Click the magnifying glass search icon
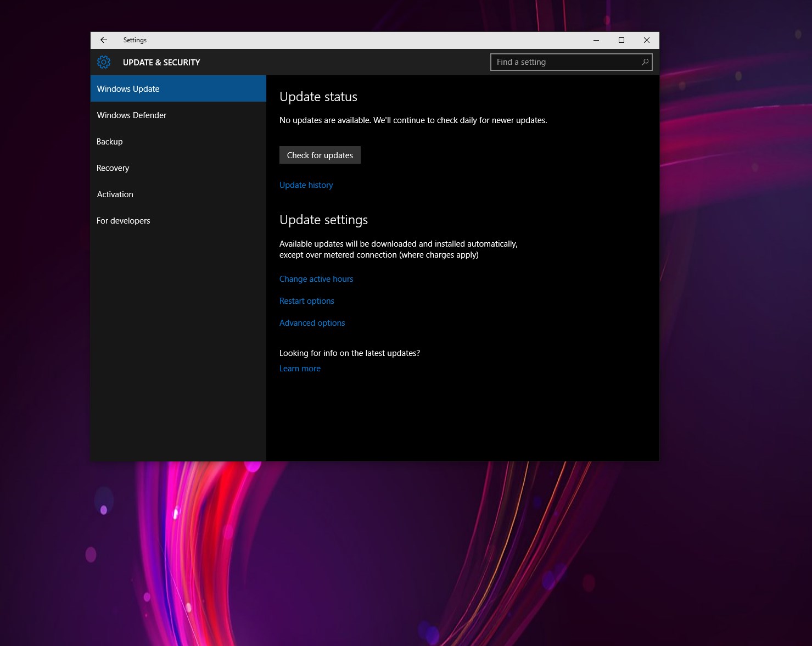The height and width of the screenshot is (646, 812). tap(645, 62)
